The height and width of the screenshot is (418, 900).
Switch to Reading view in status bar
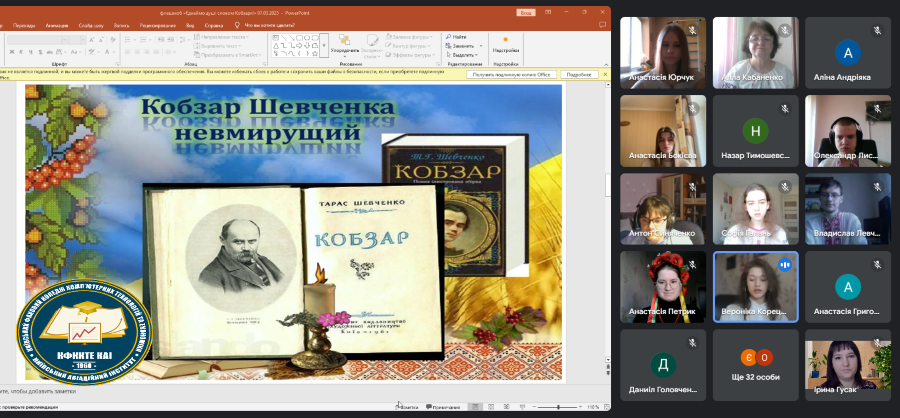pyautogui.click(x=507, y=407)
